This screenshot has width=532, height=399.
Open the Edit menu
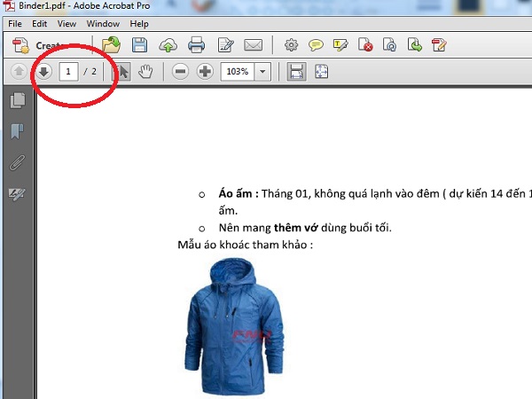pyautogui.click(x=39, y=24)
